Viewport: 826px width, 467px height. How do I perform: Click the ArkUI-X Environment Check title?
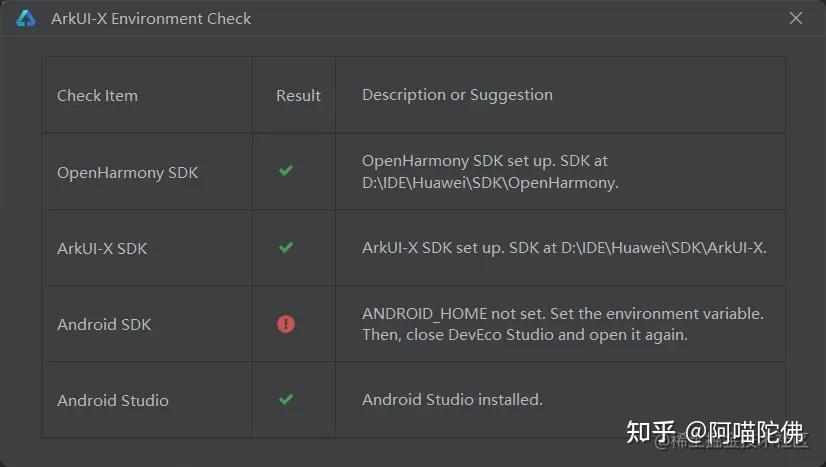[x=151, y=18]
